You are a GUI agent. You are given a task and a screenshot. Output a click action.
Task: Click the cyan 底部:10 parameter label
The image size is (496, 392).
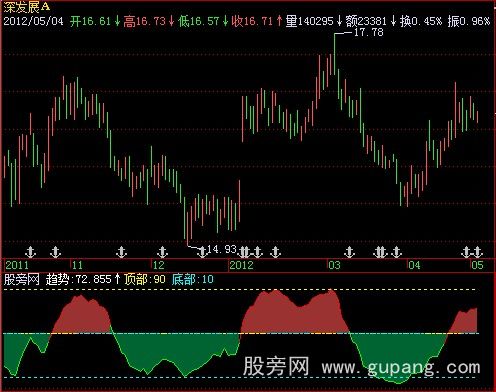coord(193,279)
